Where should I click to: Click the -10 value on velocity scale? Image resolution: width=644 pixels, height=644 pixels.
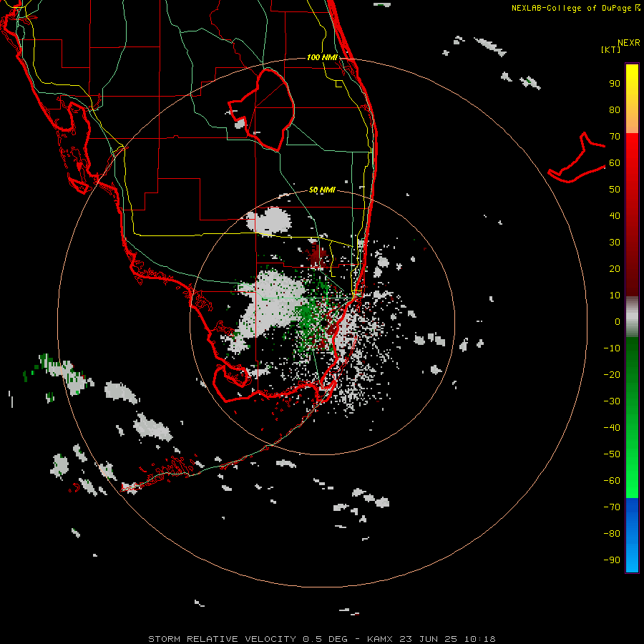pos(612,348)
